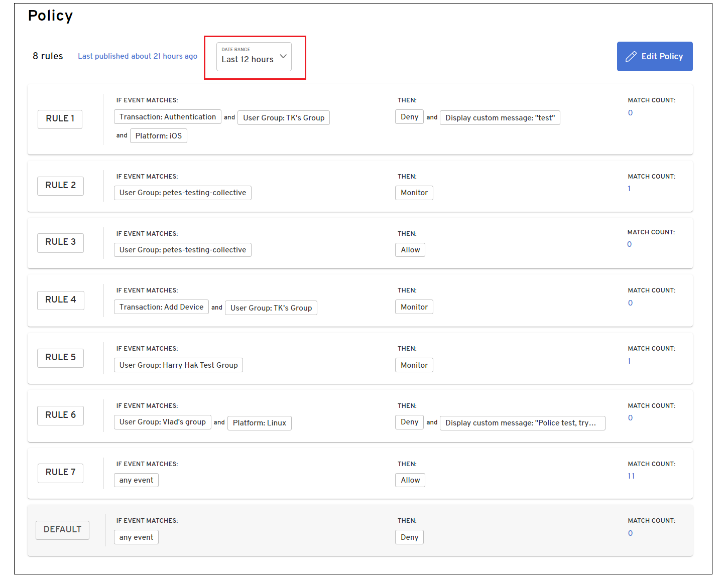Click the RULE 5 label box
Image resolution: width=722 pixels, height=588 pixels.
tap(60, 358)
